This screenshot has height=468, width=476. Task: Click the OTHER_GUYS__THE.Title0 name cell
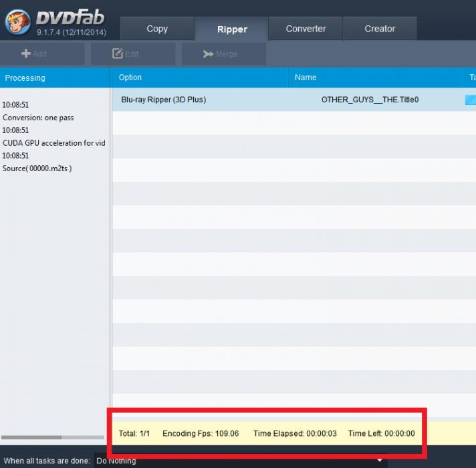(x=370, y=100)
